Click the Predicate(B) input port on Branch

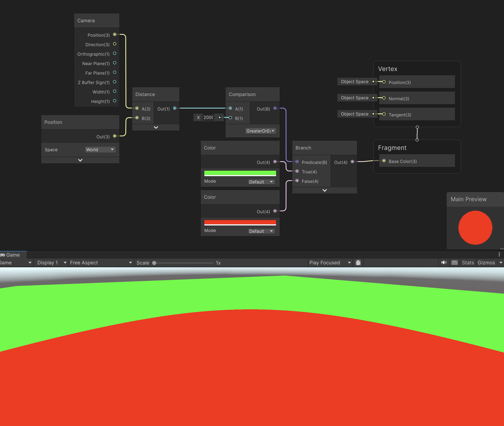point(297,162)
